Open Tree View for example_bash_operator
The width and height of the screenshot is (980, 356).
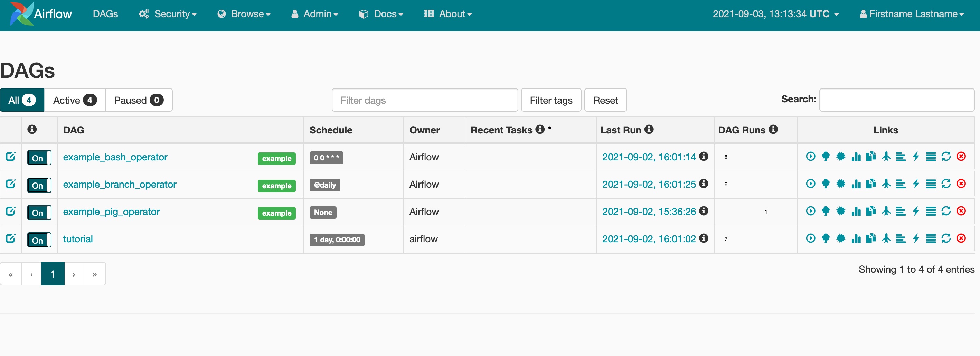[x=826, y=156]
